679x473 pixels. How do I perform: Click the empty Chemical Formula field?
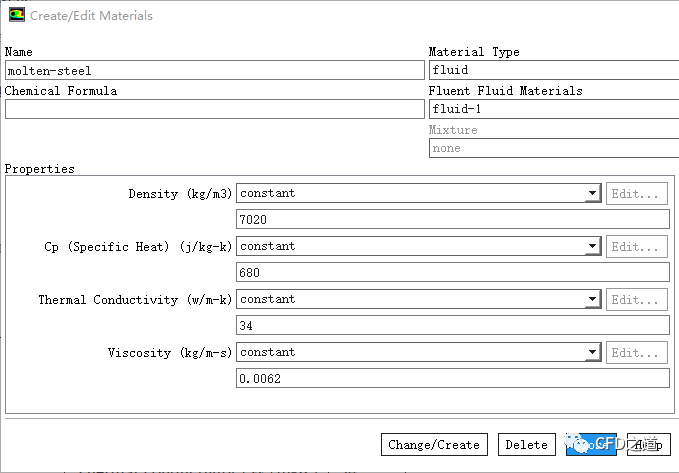pos(214,110)
